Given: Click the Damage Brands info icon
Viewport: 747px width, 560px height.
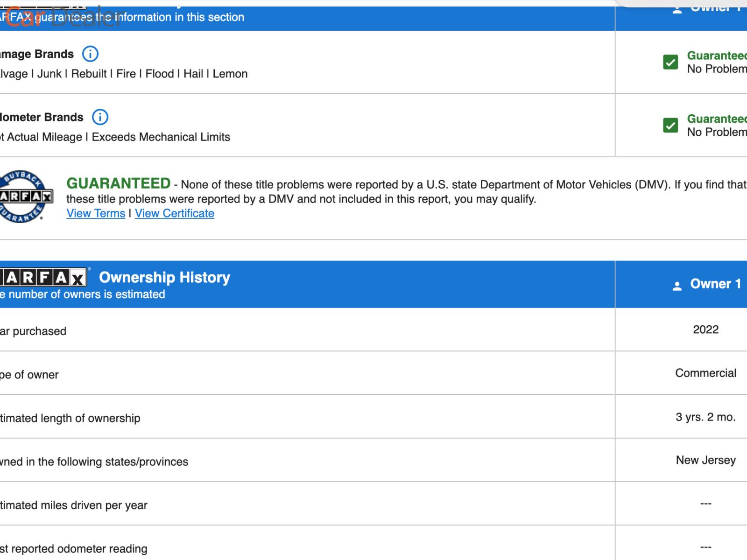Looking at the screenshot, I should [x=90, y=54].
